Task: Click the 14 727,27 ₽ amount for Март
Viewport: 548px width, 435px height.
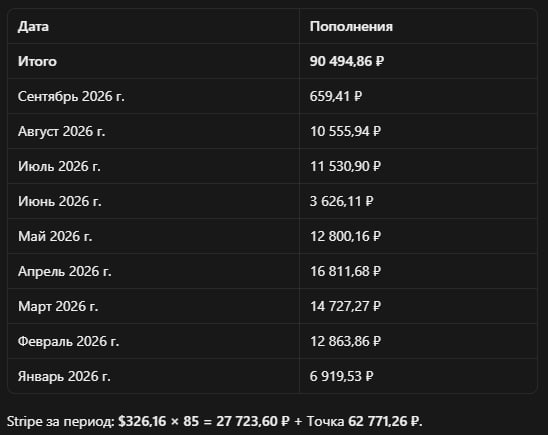Action: click(x=345, y=306)
